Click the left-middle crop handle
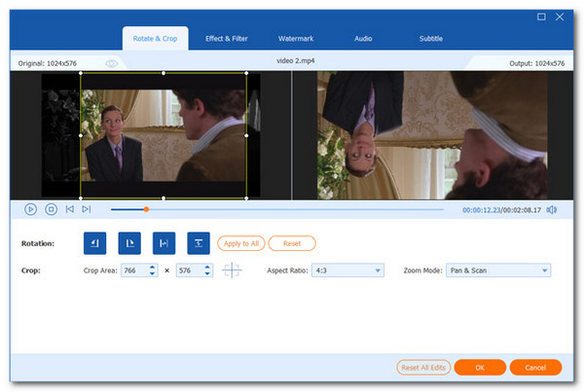584x392 pixels. pyautogui.click(x=81, y=135)
